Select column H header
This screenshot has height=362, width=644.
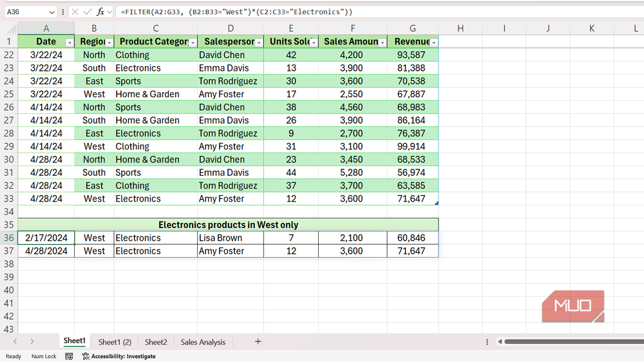460,28
